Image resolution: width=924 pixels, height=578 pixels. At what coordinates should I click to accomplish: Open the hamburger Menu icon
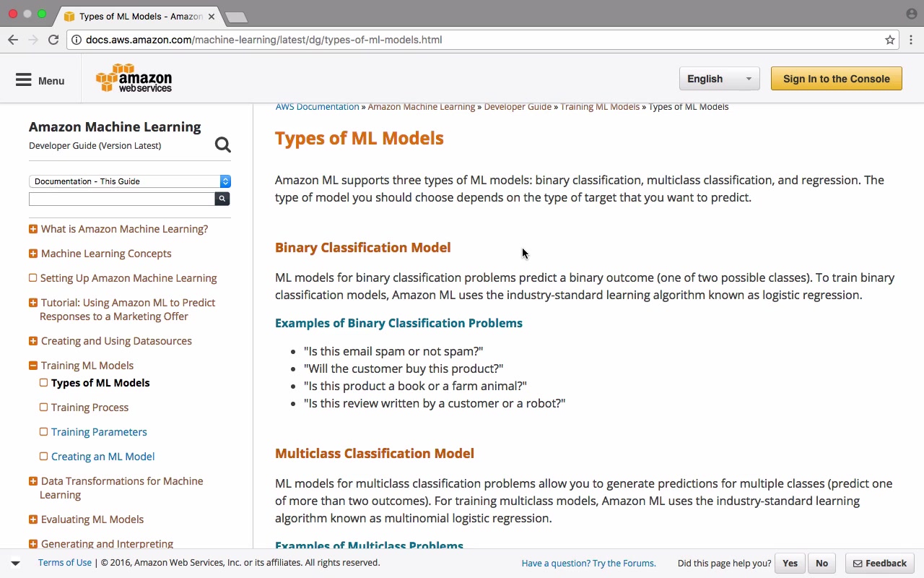click(x=24, y=80)
